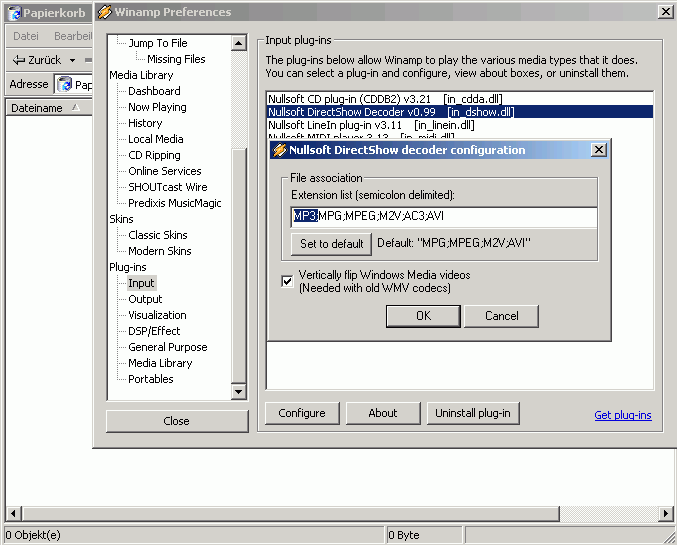The width and height of the screenshot is (677, 545).
Task: Select Predixis MusicMagic tree item
Action: click(174, 203)
